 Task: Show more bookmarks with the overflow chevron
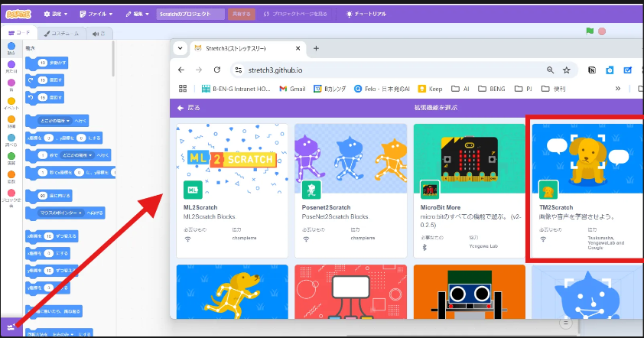coord(618,89)
